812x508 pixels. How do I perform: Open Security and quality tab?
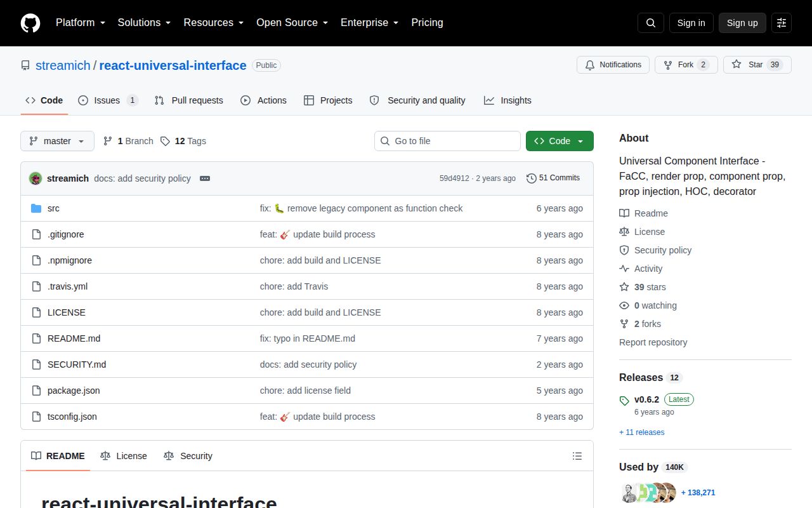pos(417,100)
